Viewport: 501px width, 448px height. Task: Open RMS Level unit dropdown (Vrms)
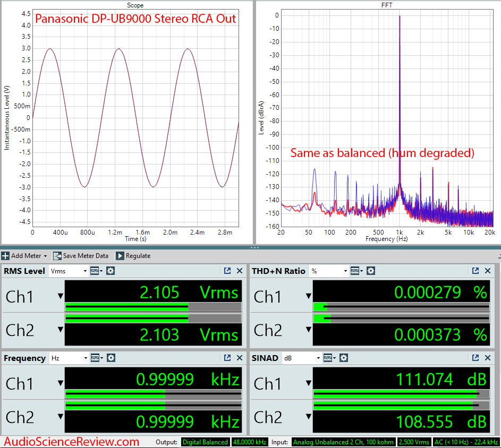[69, 271]
